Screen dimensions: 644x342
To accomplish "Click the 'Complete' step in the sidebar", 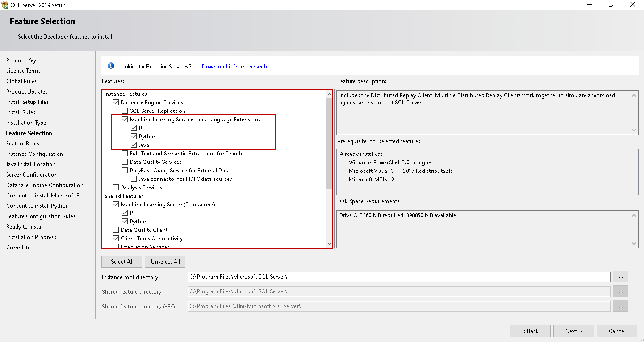I will (18, 248).
